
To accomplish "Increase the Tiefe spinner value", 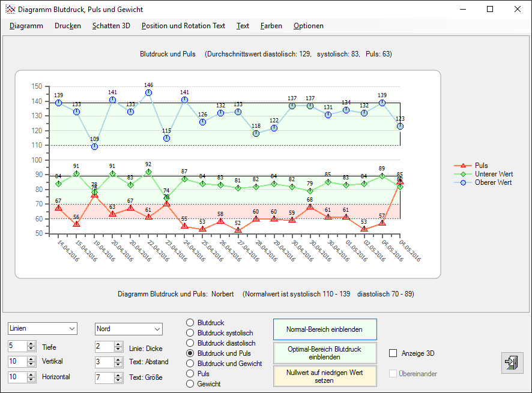I will [x=31, y=344].
